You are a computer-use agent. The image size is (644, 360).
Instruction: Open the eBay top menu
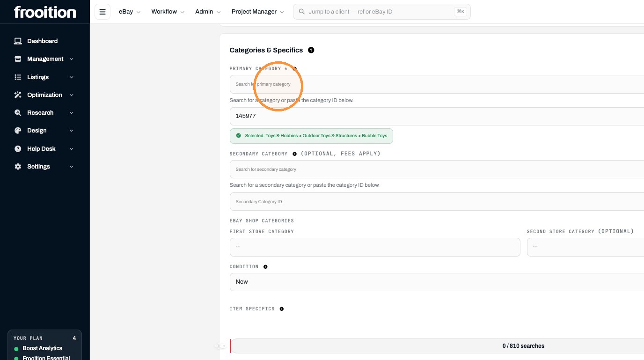tap(130, 12)
